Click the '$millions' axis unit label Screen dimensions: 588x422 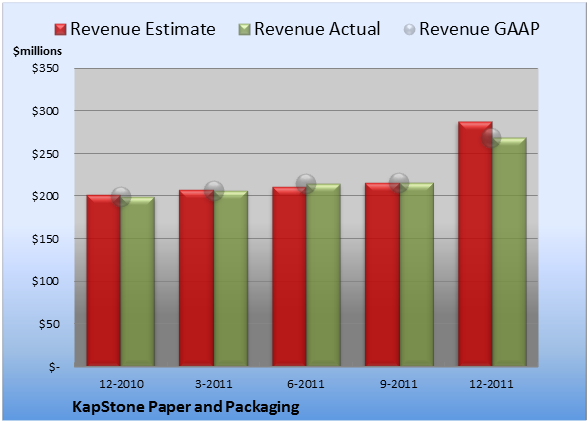click(x=38, y=51)
